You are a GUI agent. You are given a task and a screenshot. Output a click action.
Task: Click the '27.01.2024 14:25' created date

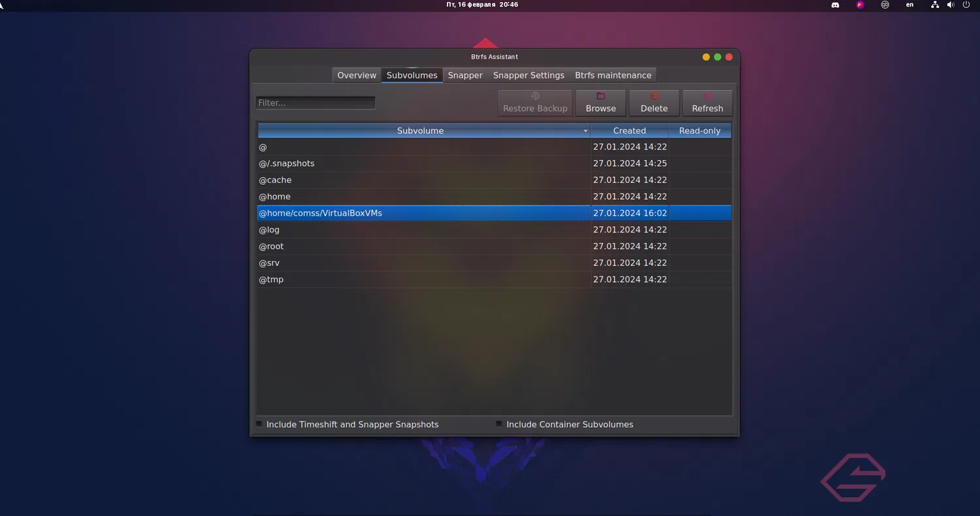click(x=630, y=163)
